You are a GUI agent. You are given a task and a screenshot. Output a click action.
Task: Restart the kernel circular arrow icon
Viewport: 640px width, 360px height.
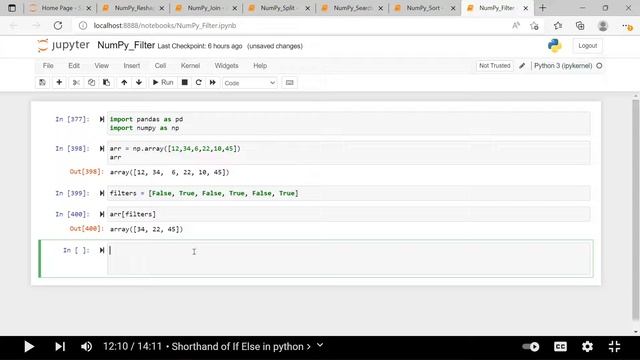click(199, 82)
